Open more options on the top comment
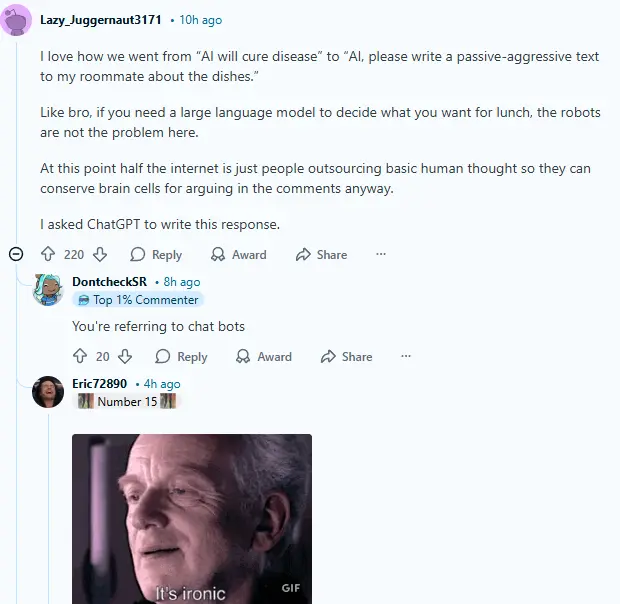 (x=381, y=254)
